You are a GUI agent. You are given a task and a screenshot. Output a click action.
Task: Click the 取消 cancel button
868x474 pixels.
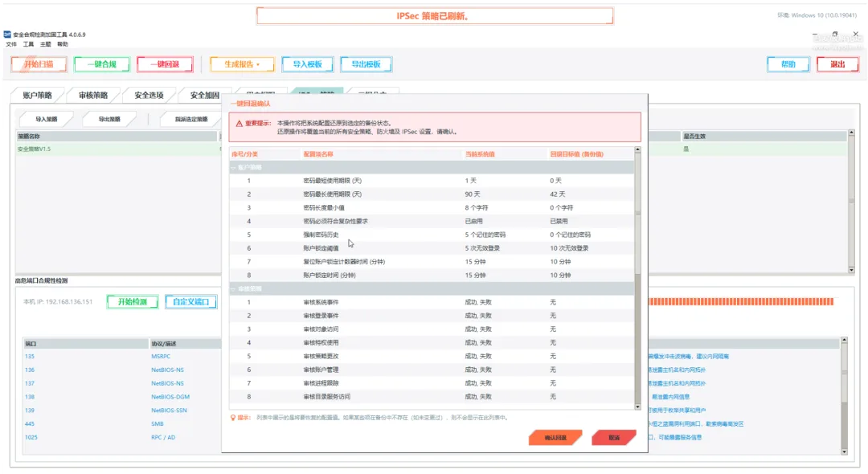click(614, 438)
